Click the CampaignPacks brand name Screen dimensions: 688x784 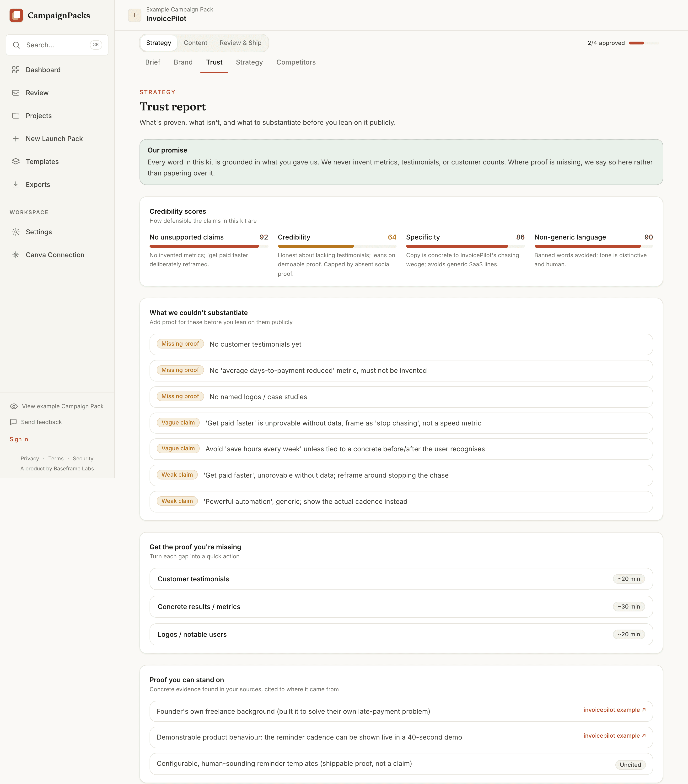coord(59,15)
